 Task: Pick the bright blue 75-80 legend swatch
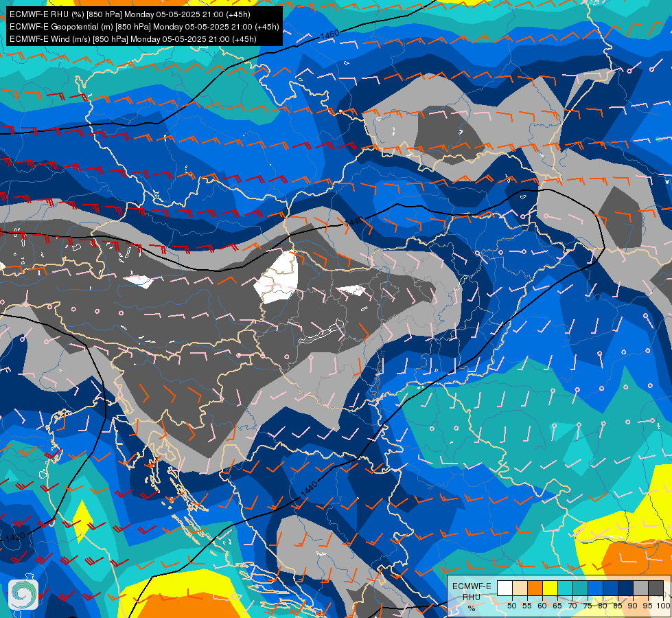pyautogui.click(x=595, y=588)
